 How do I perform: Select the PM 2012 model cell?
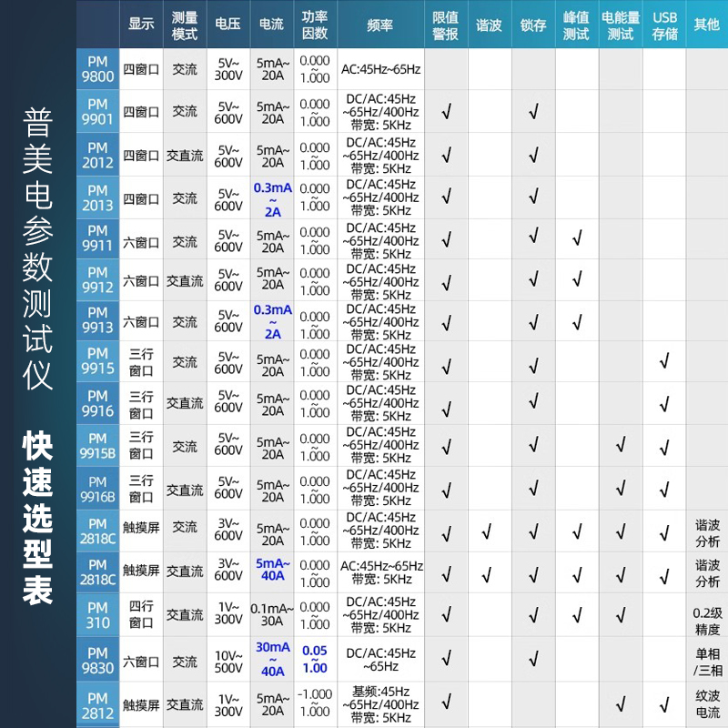click(x=97, y=155)
